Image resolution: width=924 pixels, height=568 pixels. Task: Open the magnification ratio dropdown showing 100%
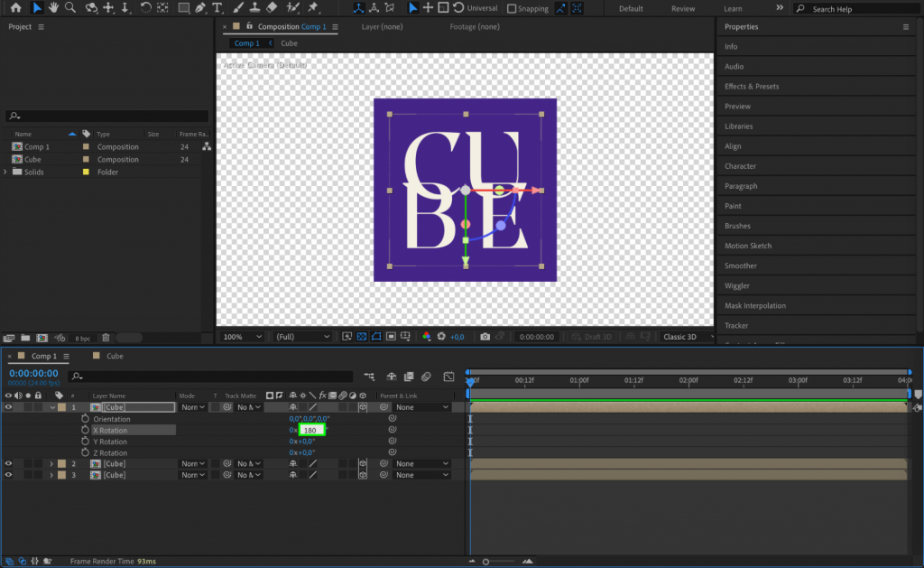click(241, 336)
